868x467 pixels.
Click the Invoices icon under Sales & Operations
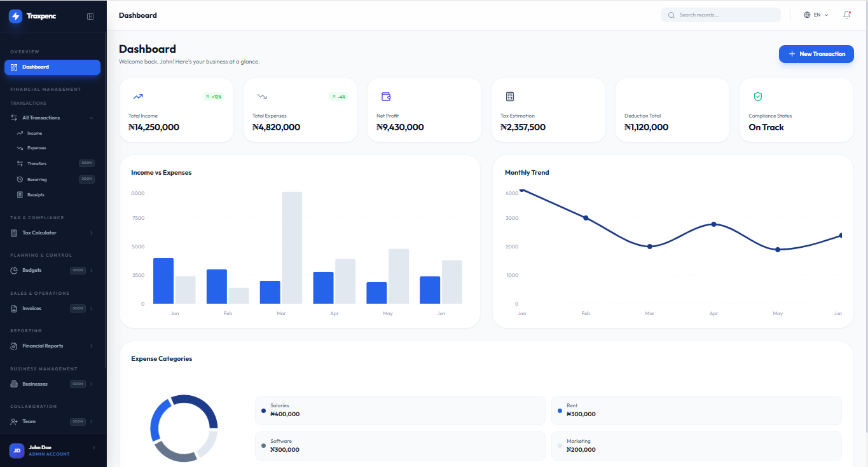13,308
